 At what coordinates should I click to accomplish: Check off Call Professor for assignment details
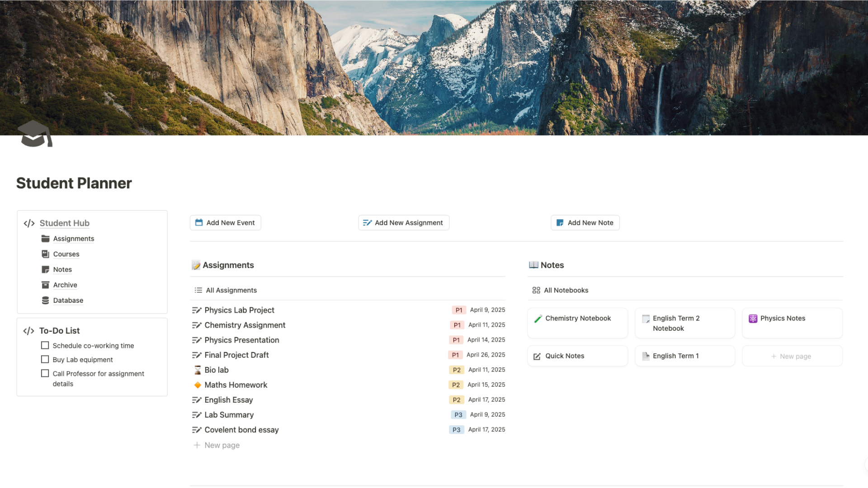point(45,373)
